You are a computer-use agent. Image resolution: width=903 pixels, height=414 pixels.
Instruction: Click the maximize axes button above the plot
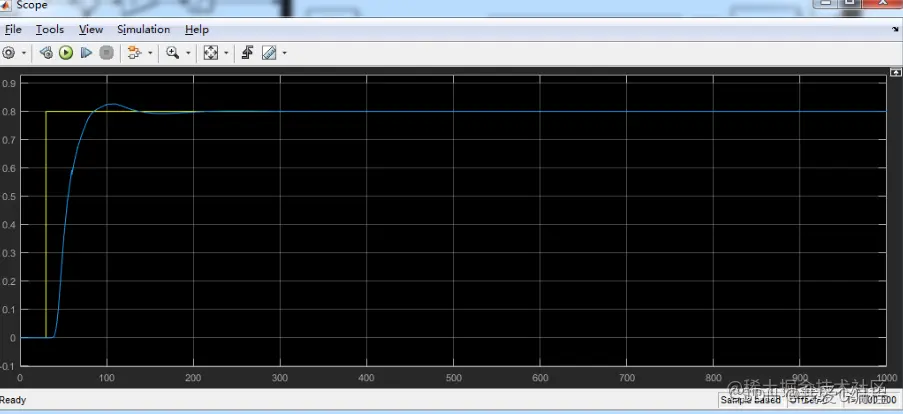[896, 72]
